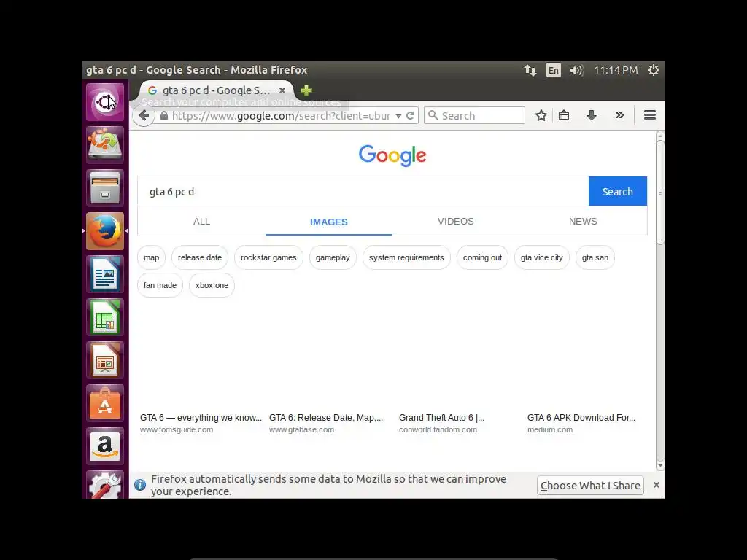Image resolution: width=747 pixels, height=560 pixels.
Task: Close the gta 6 pc d tab
Action: [282, 90]
